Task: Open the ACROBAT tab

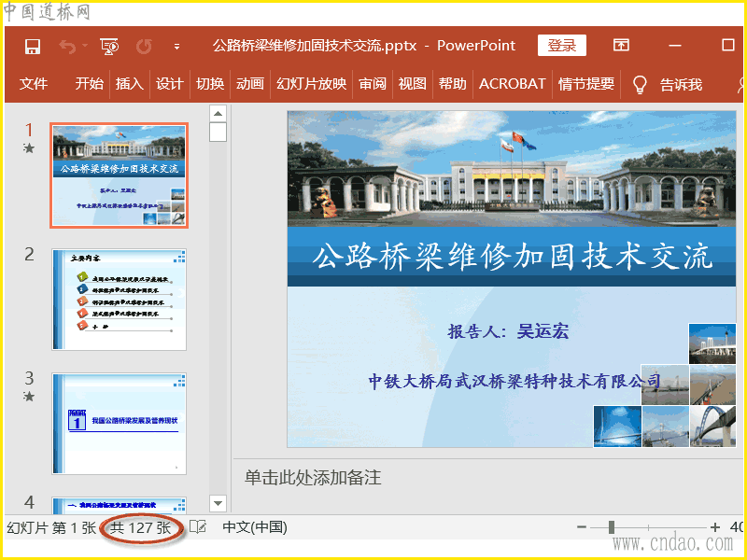Action: point(512,84)
